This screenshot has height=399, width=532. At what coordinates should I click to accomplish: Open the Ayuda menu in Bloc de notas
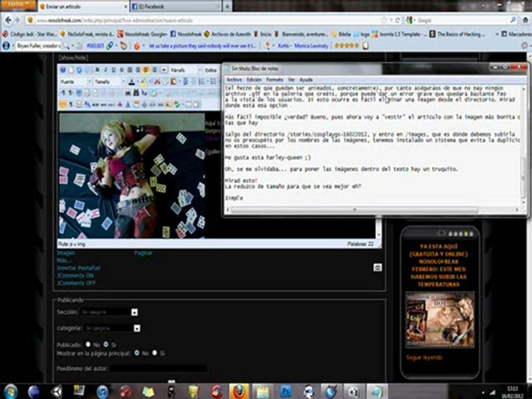point(306,79)
